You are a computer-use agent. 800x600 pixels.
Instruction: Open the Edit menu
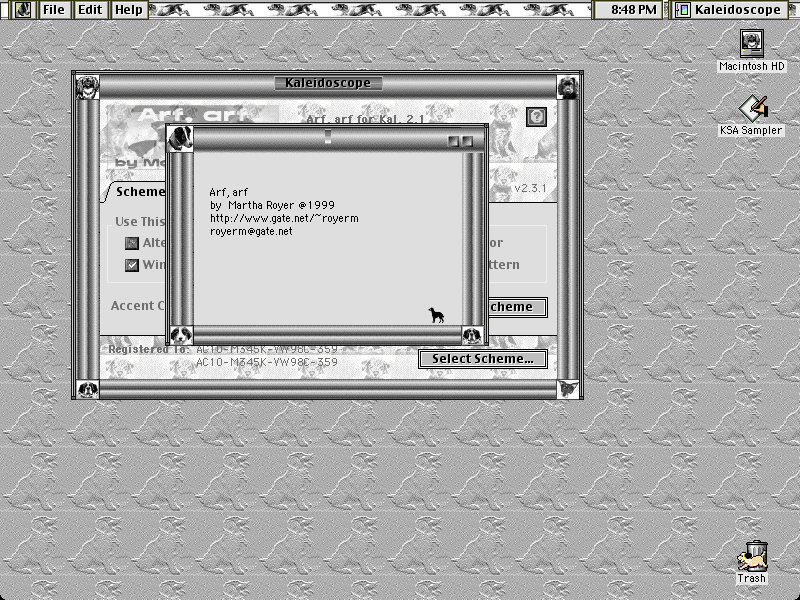[90, 10]
